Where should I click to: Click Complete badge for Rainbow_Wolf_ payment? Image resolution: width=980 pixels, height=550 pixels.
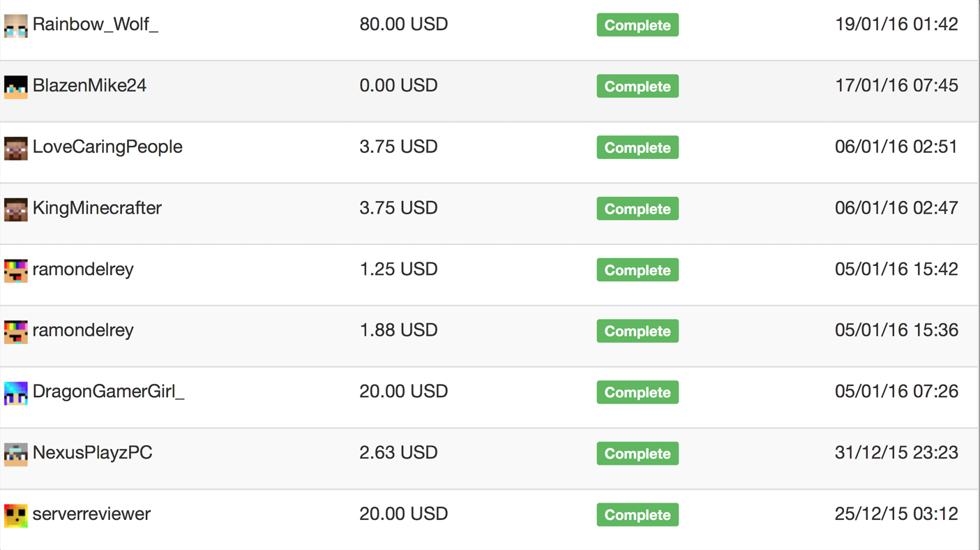click(x=637, y=25)
